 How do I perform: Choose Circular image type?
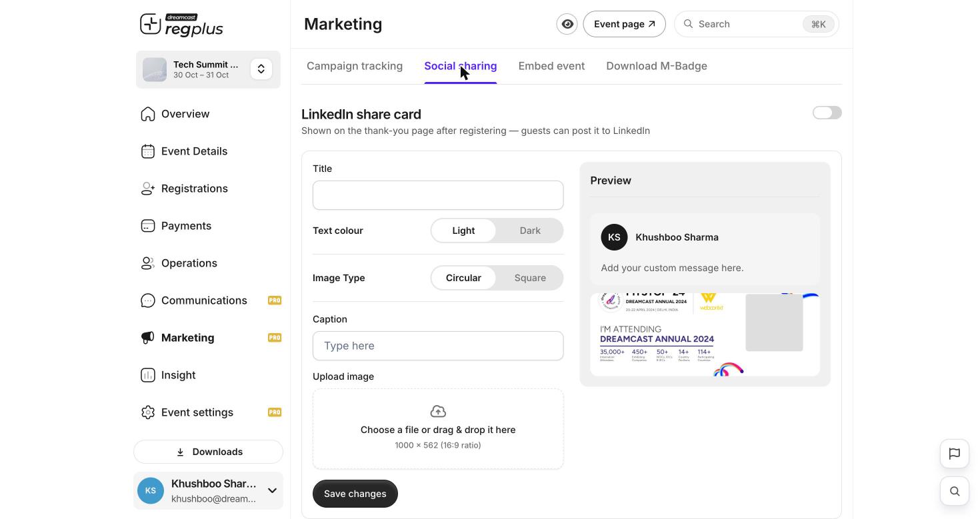click(x=463, y=278)
